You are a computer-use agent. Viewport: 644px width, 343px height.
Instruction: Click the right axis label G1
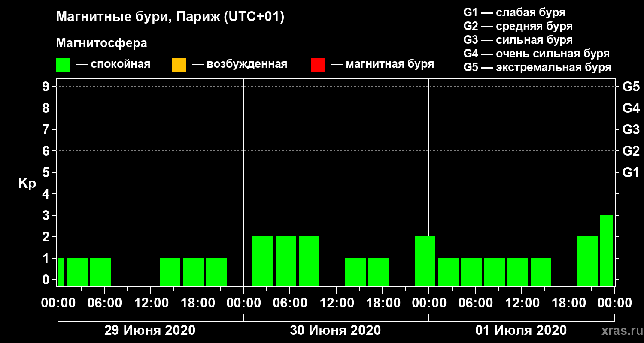(631, 172)
